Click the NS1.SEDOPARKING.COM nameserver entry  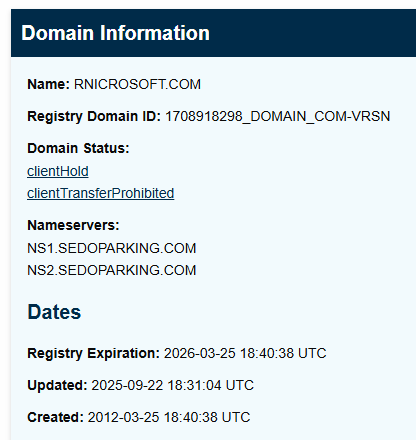(112, 248)
